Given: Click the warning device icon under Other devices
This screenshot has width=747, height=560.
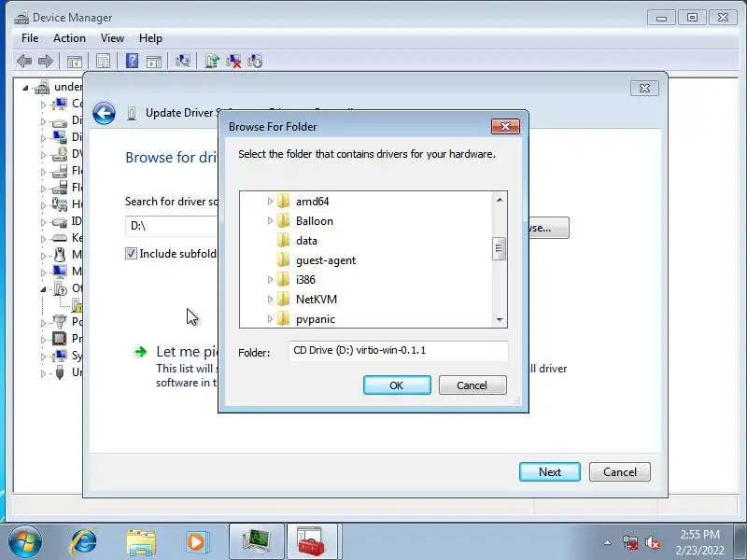Looking at the screenshot, I should click(78, 305).
